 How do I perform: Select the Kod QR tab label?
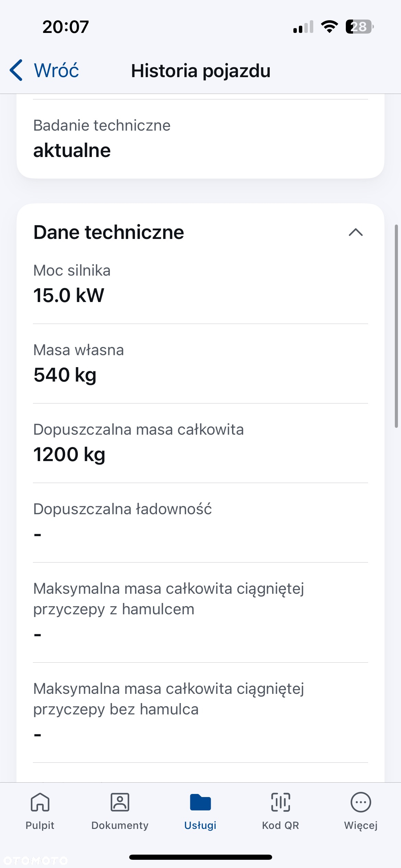(x=281, y=825)
